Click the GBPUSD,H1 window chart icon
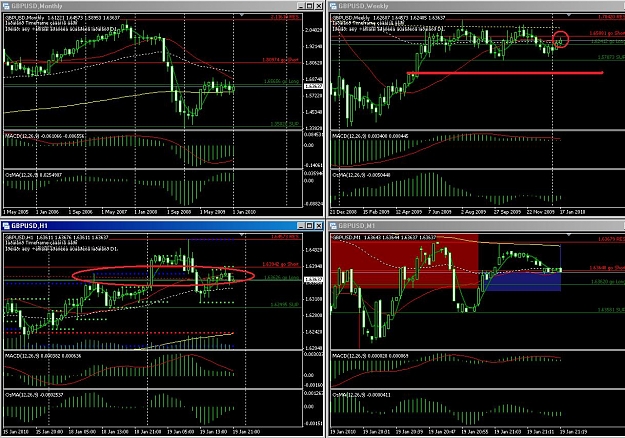625x438 pixels. pyautogui.click(x=6, y=226)
